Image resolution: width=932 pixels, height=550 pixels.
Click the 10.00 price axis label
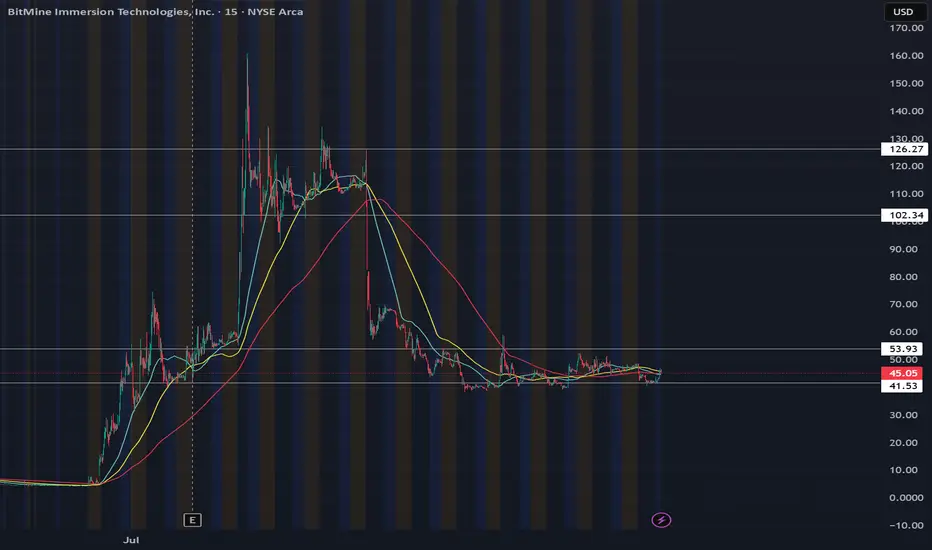pyautogui.click(x=903, y=470)
